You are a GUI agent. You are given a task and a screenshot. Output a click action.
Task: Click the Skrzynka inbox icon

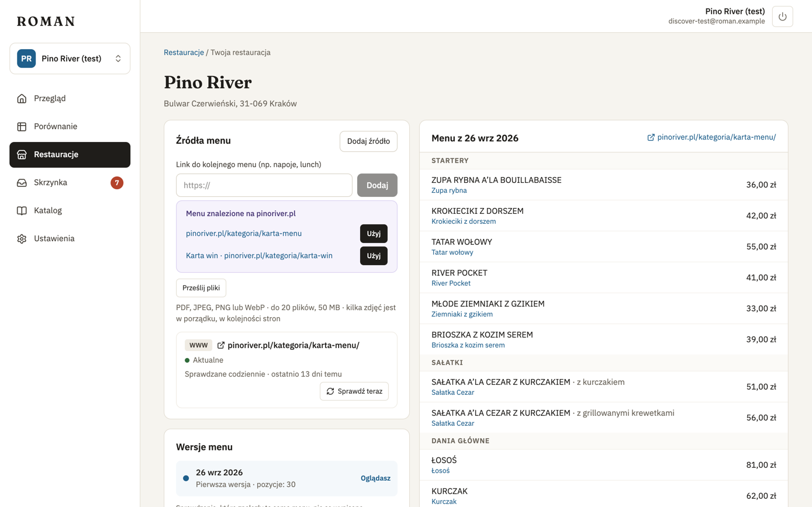(22, 183)
